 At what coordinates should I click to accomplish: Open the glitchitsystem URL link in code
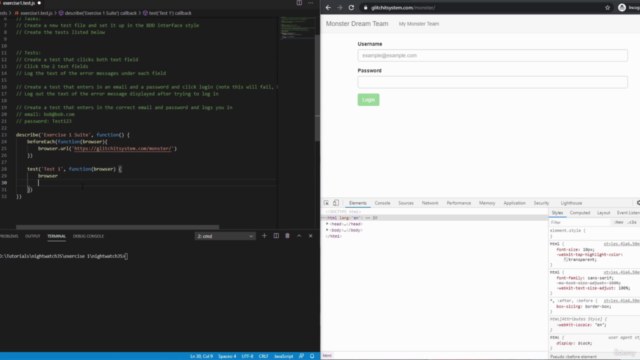pos(122,149)
